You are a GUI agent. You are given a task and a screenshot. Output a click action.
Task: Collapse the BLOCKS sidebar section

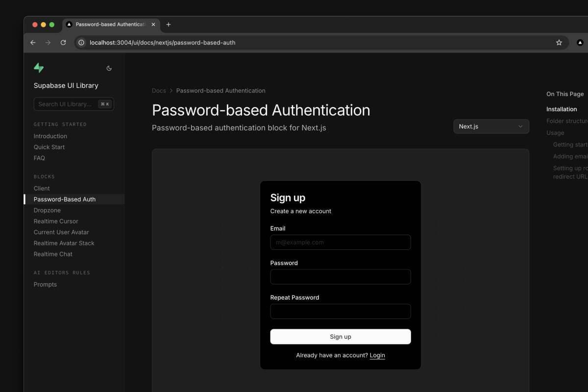(44, 176)
